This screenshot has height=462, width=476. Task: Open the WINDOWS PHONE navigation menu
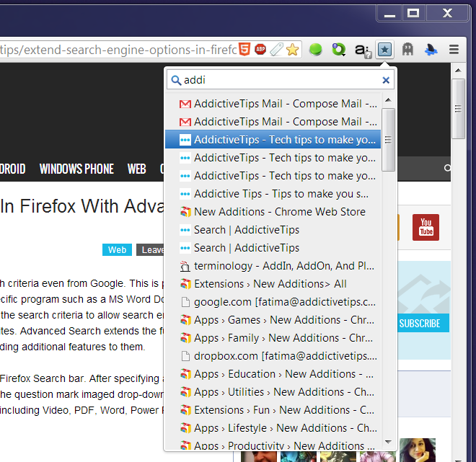[x=76, y=169]
